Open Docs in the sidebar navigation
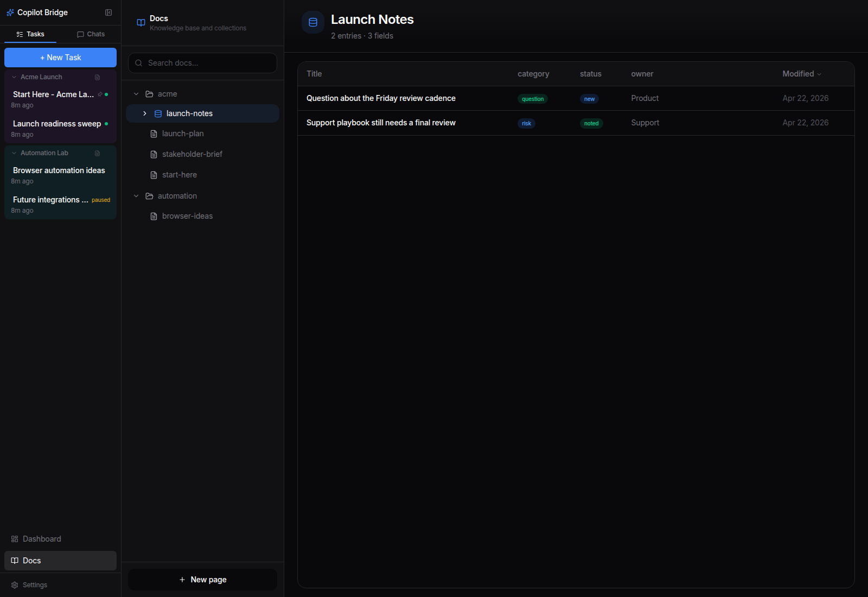This screenshot has height=597, width=868. [x=60, y=561]
